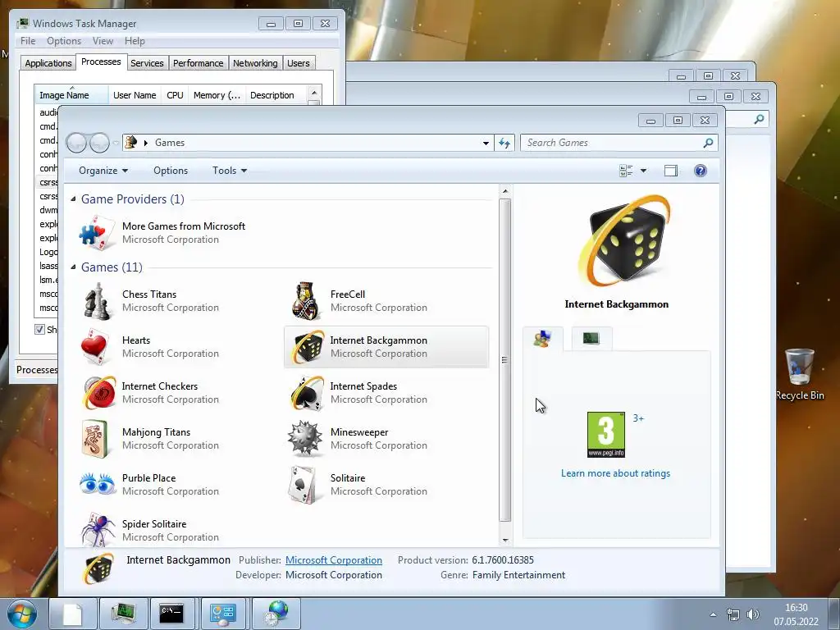Toggle the Show processes checkbox in Task Manager
The image size is (840, 630).
[x=39, y=329]
